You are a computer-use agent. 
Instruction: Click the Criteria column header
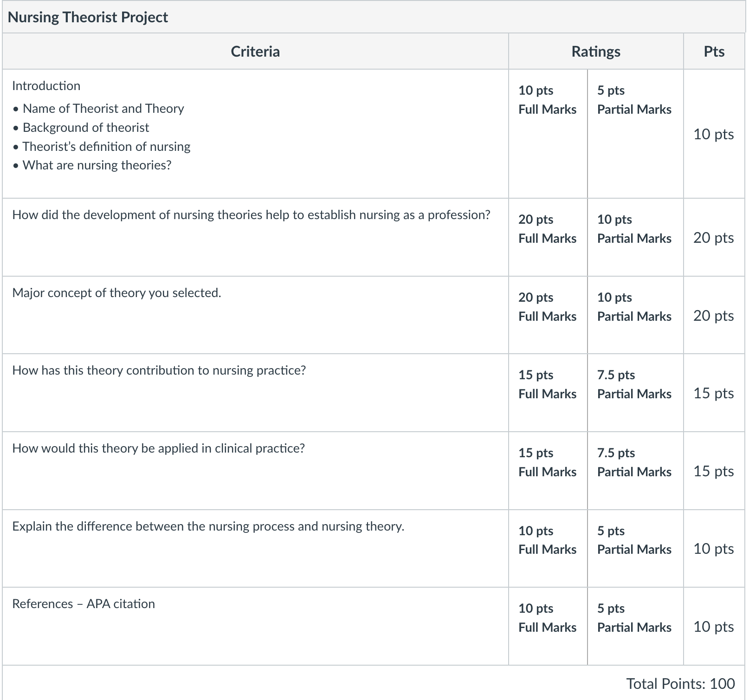pos(255,52)
